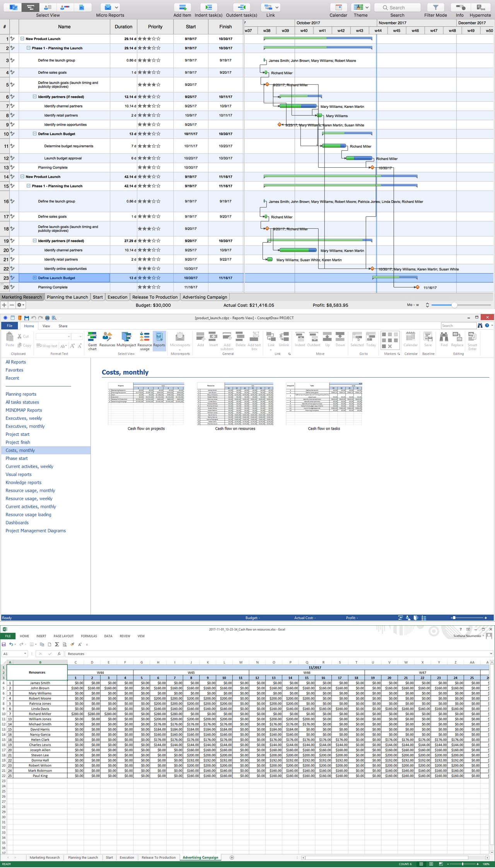This screenshot has height=868, width=495.
Task: Switch to the Advertising Campaign project tab
Action: coord(205,297)
